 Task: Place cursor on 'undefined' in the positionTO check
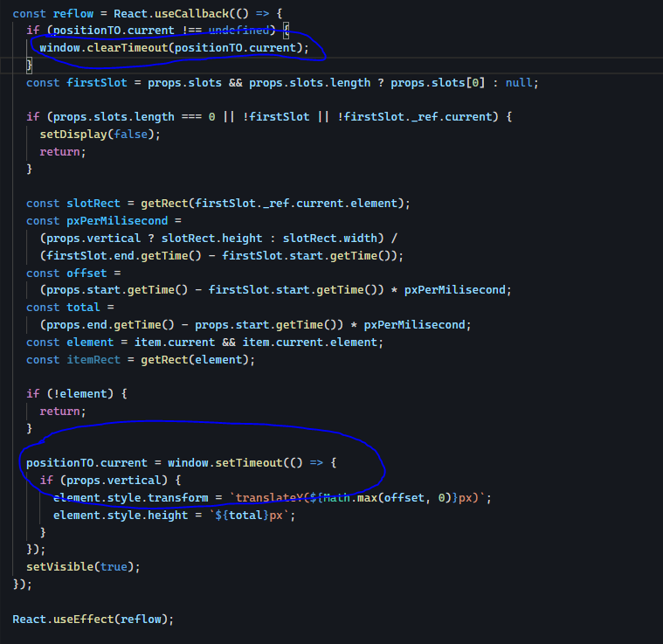pos(238,31)
